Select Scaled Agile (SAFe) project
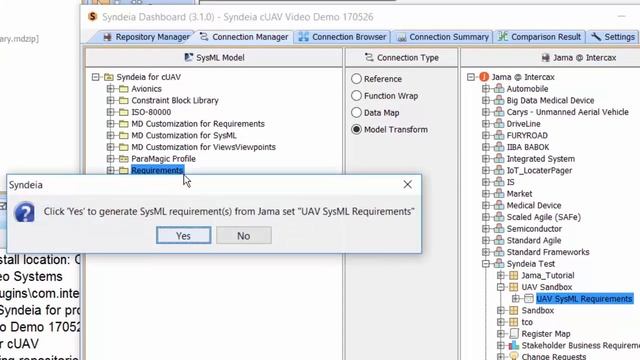640x360 pixels. coord(544,217)
